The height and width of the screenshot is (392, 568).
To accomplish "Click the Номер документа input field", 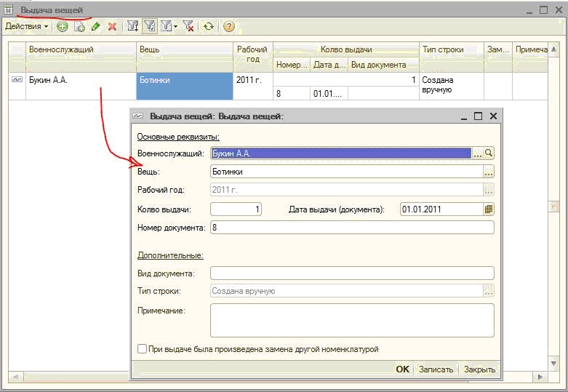I will (x=351, y=228).
